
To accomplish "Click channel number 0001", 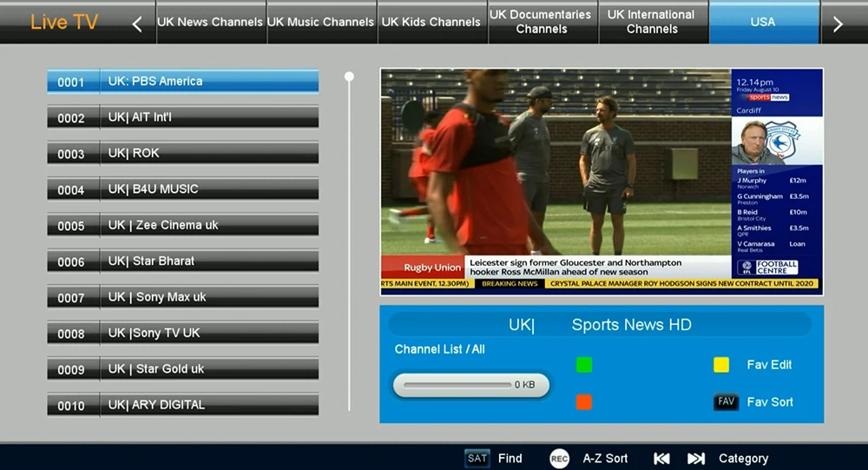I will tap(71, 83).
